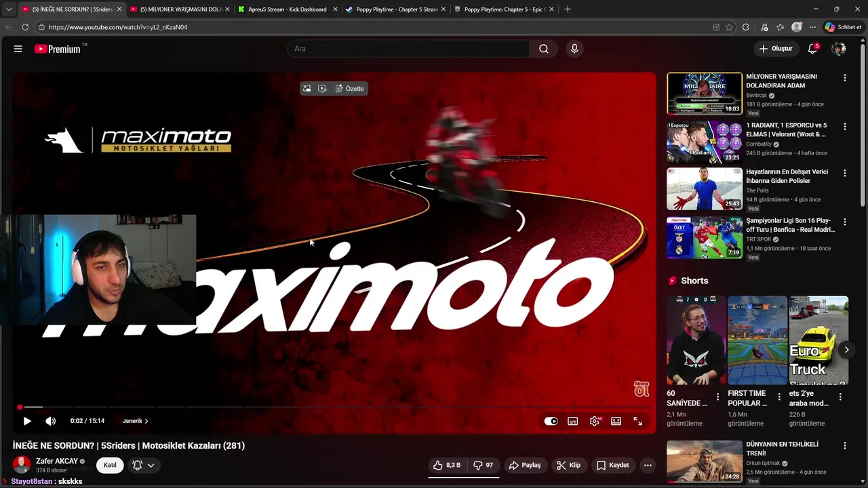Open more actions ellipsis beside Kaydet
This screenshot has height=488, width=868.
coord(648,465)
